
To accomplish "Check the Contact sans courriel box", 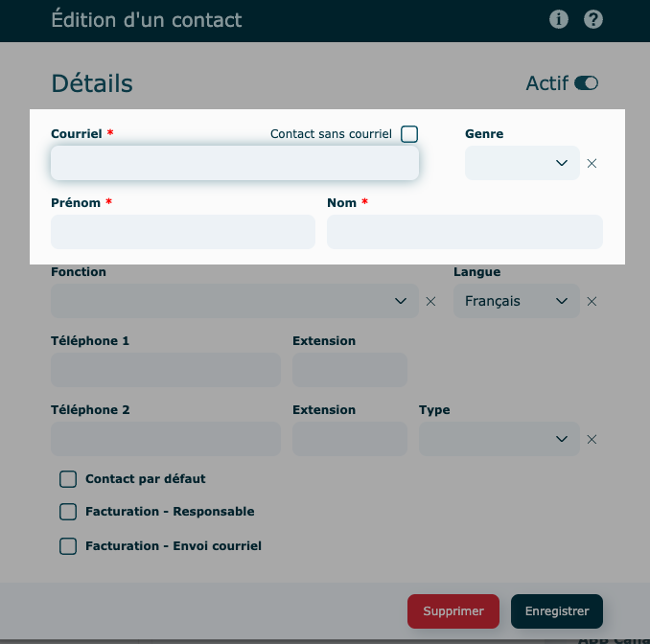I will pyautogui.click(x=409, y=134).
